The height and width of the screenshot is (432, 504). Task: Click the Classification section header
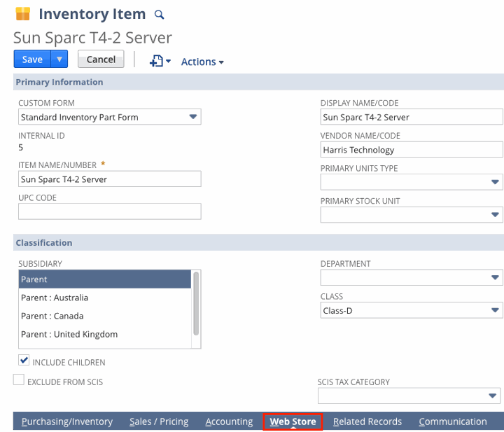coord(258,243)
